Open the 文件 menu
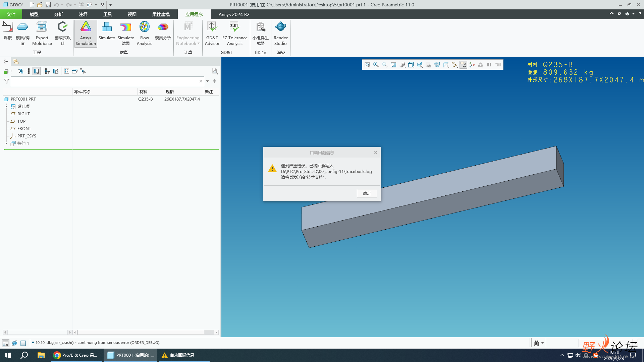The height and width of the screenshot is (362, 644). coord(11,14)
